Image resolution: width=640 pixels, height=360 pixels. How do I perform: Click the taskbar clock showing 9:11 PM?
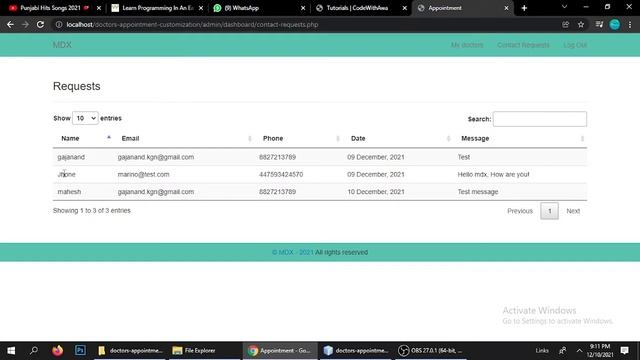click(x=600, y=351)
